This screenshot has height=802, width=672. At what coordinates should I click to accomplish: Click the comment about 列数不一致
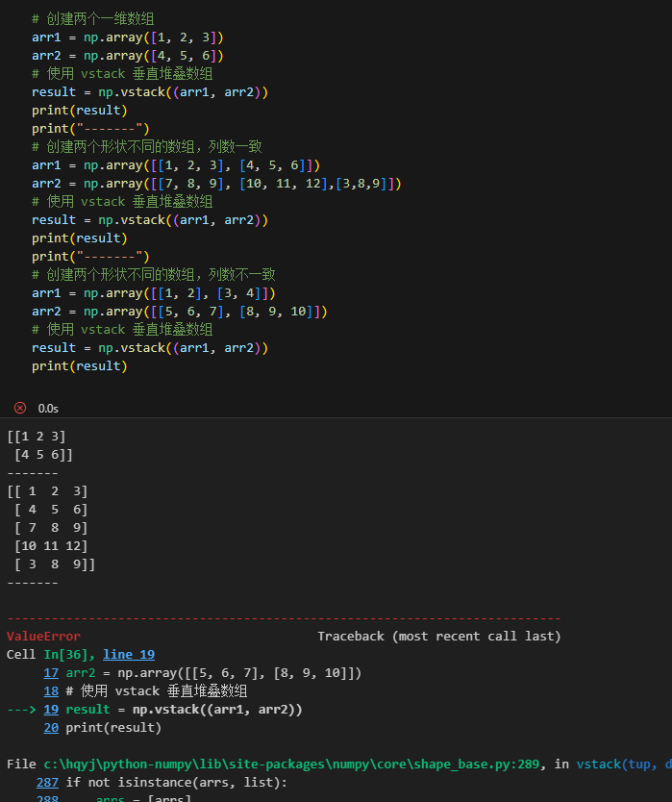click(154, 275)
